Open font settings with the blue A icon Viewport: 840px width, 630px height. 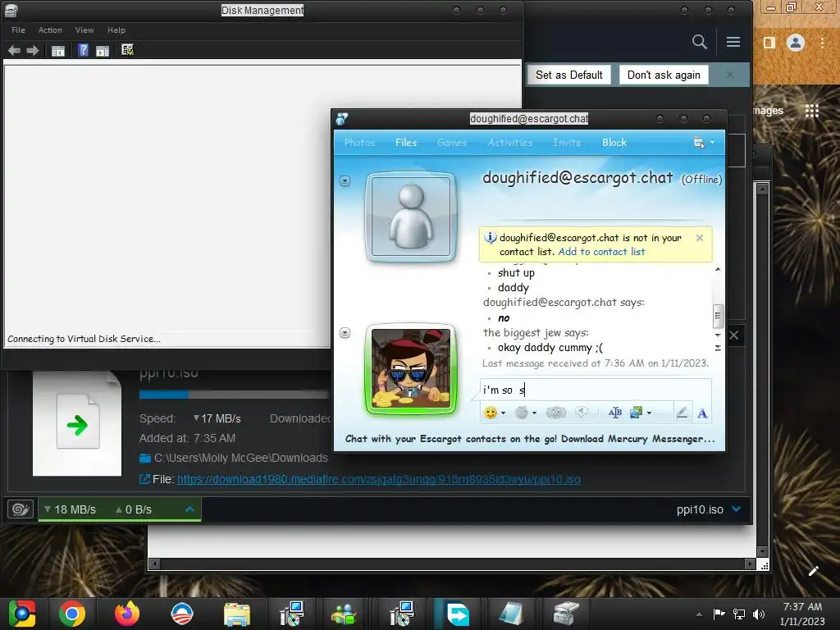click(x=702, y=413)
